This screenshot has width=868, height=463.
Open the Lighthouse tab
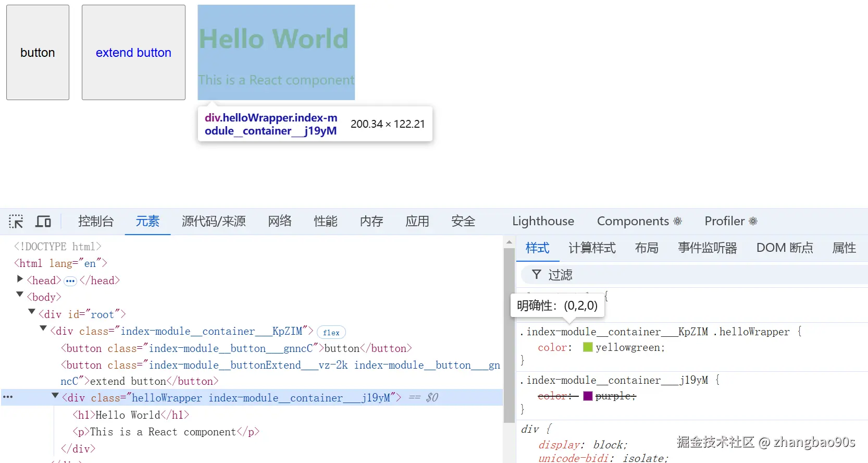point(543,221)
